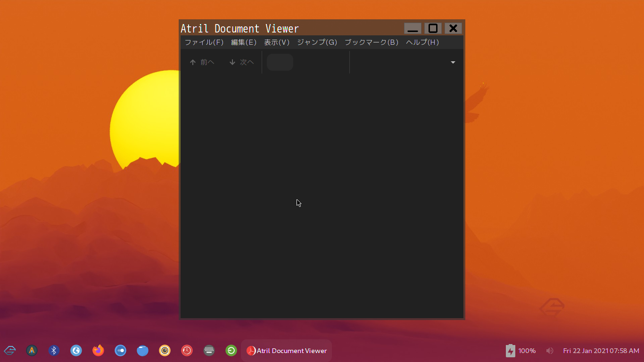Click the volume speaker tray icon
644x362 pixels.
(550, 351)
